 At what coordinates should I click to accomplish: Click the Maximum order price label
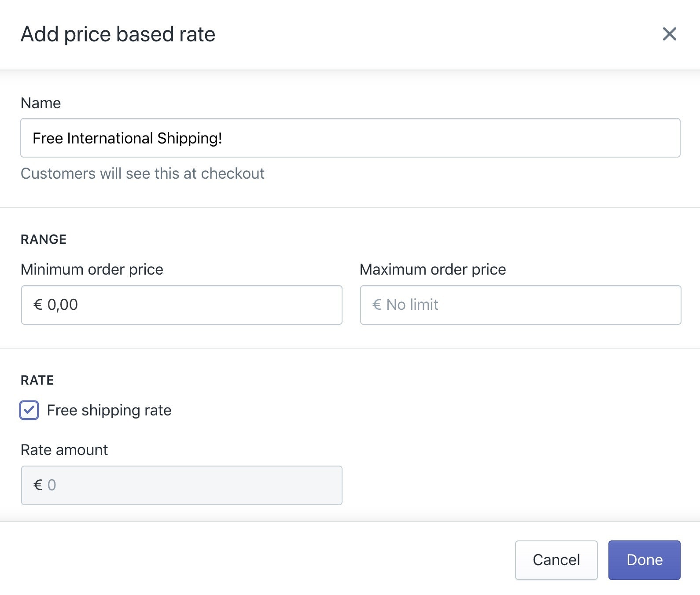coord(432,269)
